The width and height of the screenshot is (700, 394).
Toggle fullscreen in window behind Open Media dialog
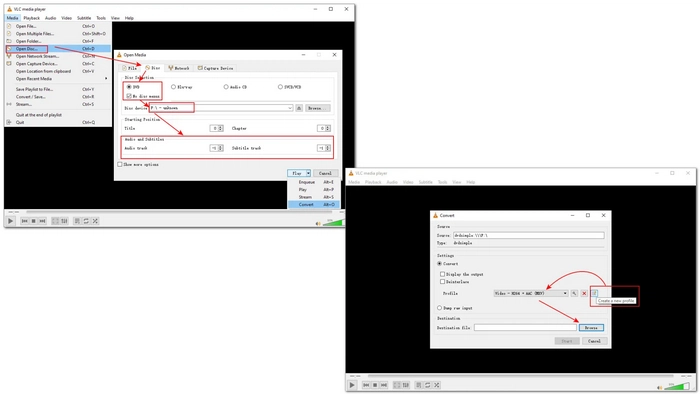click(55, 221)
